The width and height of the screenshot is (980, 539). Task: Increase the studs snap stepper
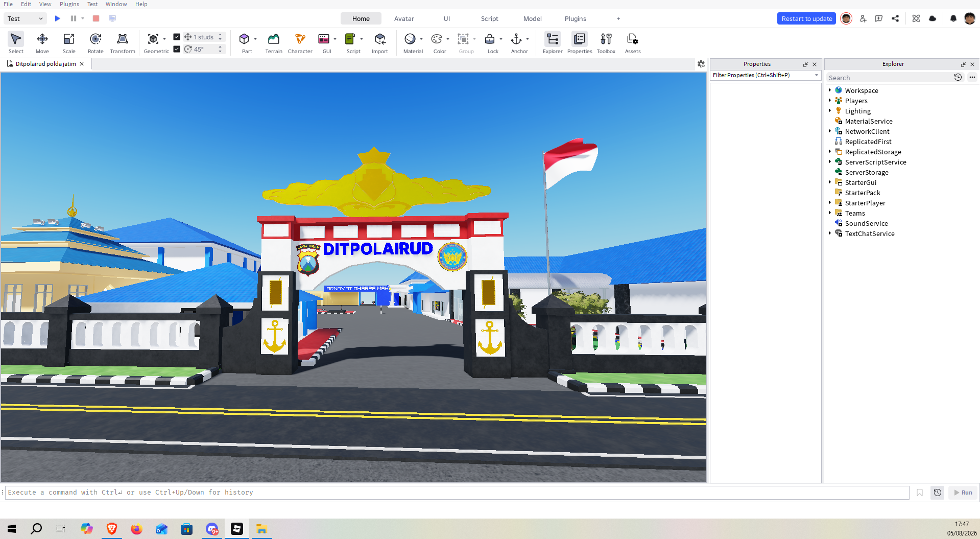(x=220, y=35)
